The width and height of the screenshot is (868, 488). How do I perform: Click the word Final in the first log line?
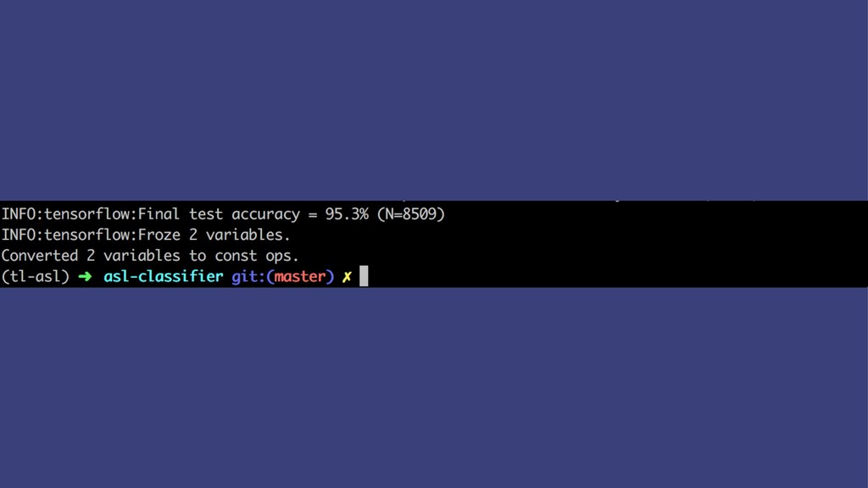159,214
